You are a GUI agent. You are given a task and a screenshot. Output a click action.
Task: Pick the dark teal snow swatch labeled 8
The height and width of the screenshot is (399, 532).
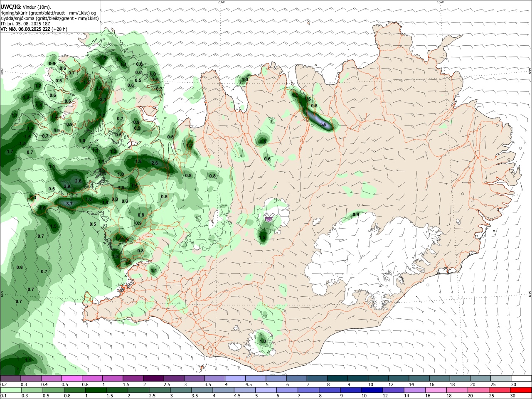click(337, 379)
